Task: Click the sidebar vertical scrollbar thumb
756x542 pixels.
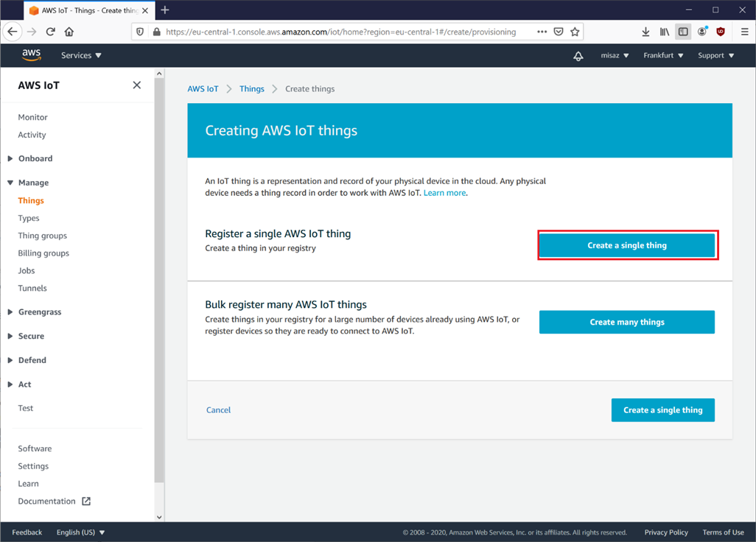Action: (160, 280)
